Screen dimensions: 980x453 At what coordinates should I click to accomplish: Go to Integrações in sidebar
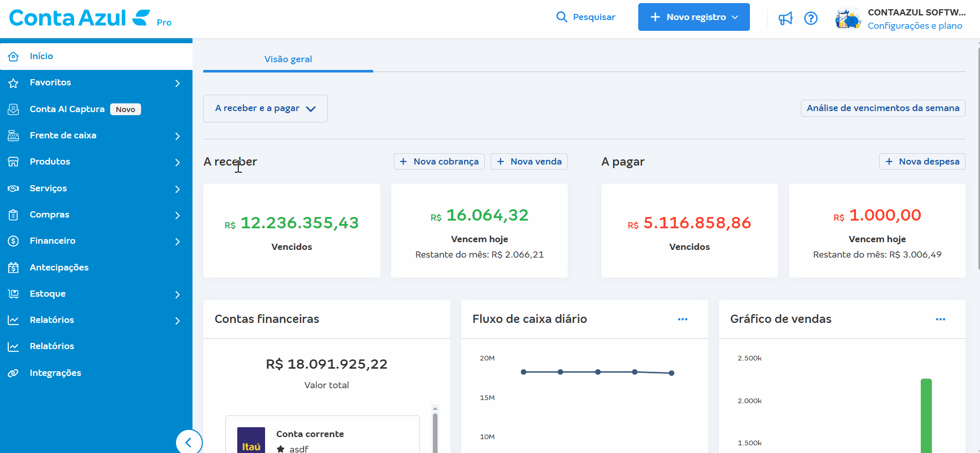pos(55,373)
